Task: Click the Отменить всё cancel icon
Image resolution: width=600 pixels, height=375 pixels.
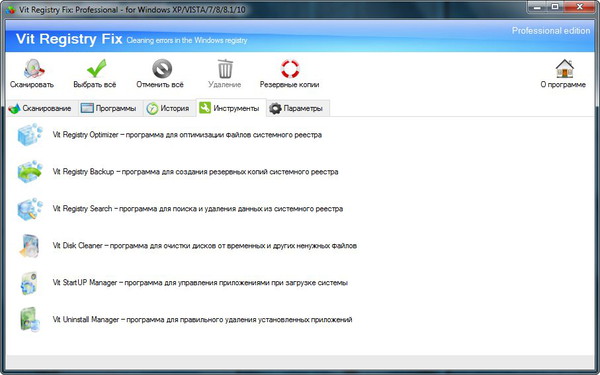Action: (162, 69)
